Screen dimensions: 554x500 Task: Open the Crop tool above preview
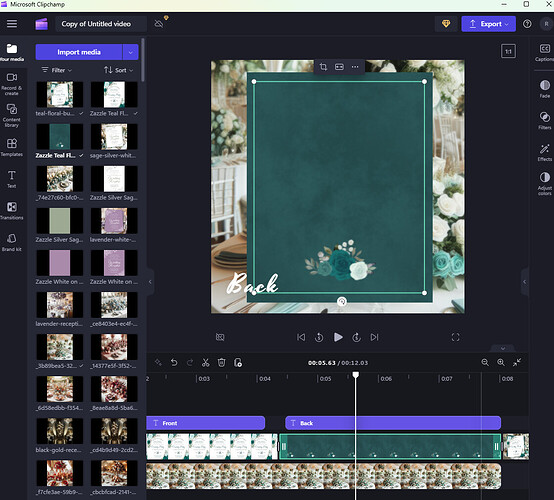(x=323, y=67)
